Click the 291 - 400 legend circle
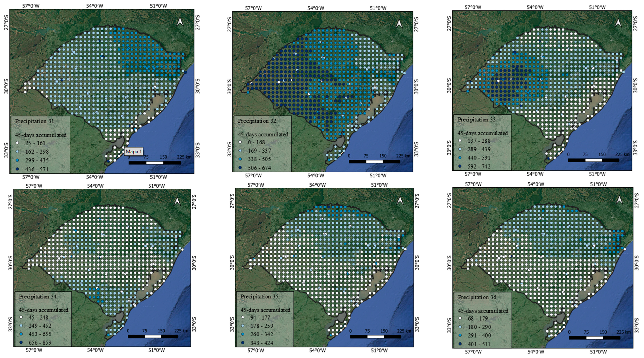Screen dimensions: 644x358 pyautogui.click(x=460, y=335)
